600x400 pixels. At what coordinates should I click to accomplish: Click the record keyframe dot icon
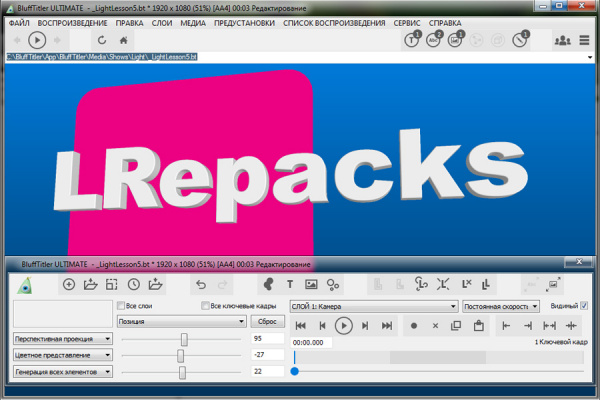(x=414, y=326)
